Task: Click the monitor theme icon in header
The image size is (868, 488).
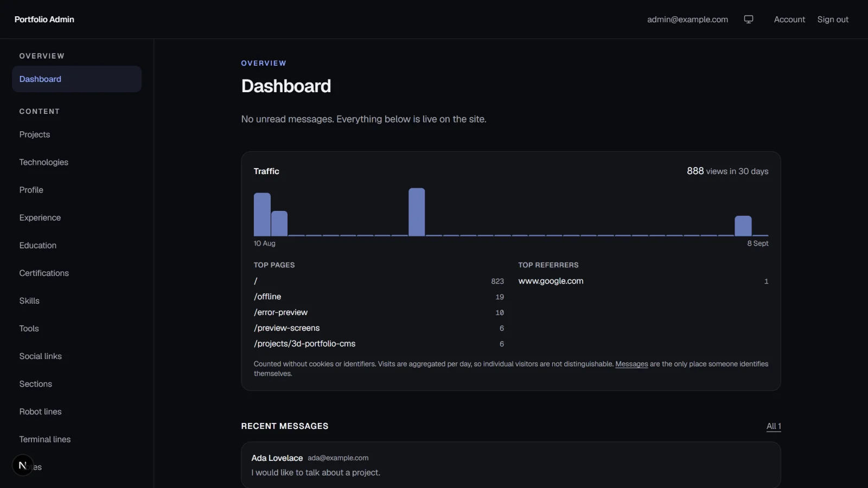Action: (749, 20)
